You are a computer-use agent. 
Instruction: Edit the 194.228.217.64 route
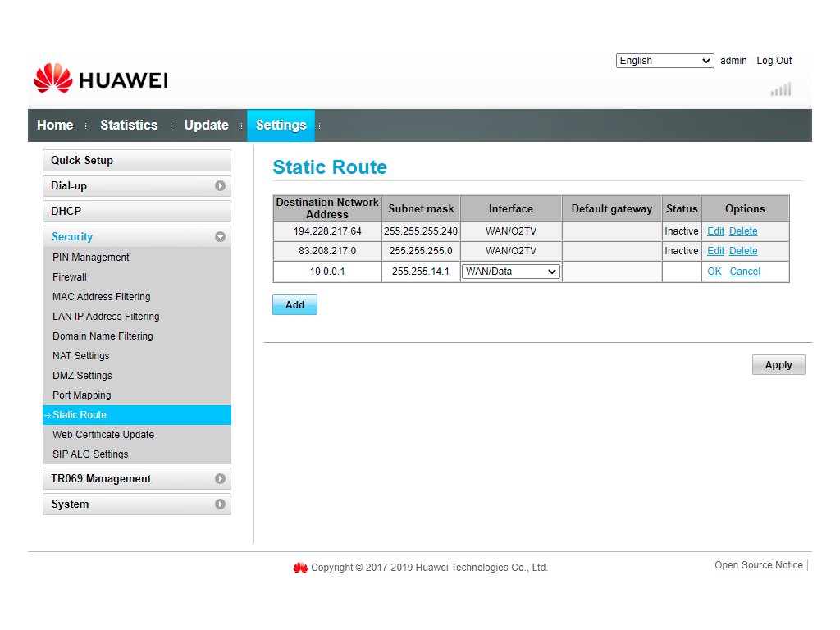coord(715,231)
